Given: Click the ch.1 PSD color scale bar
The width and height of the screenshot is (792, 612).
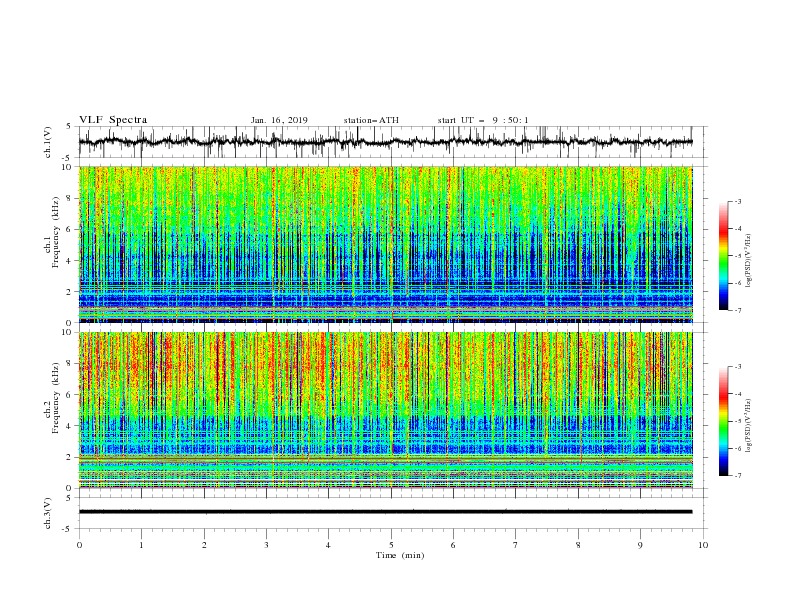Looking at the screenshot, I should 723,255.
